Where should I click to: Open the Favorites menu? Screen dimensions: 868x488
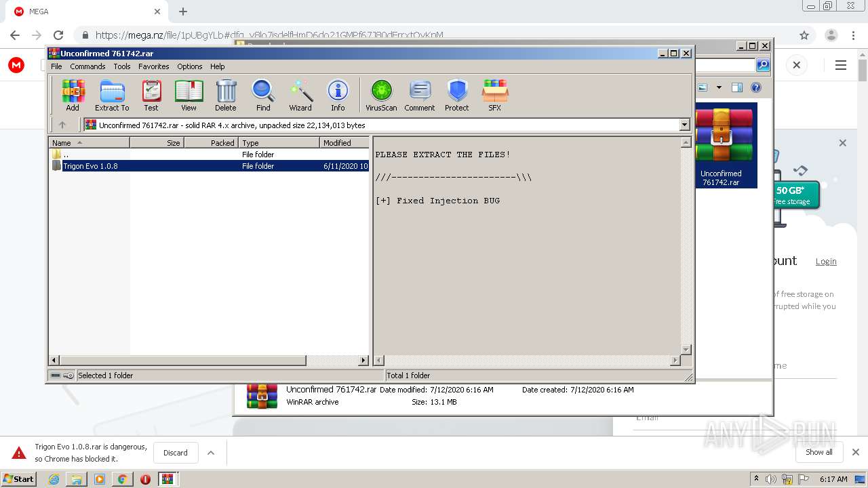point(154,66)
